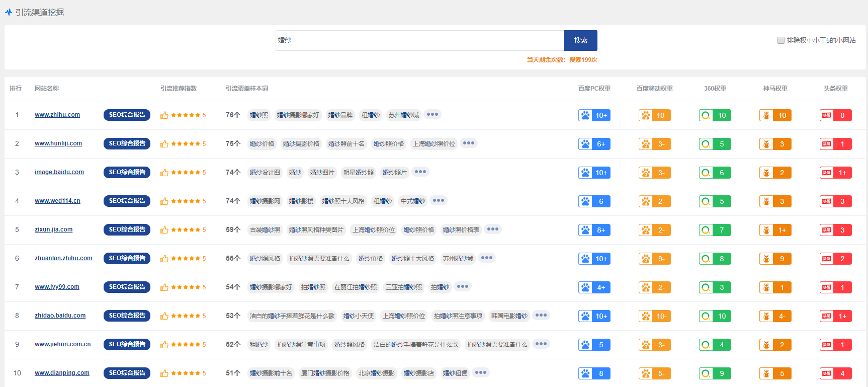Click the 百度PC权重 column header
The width and height of the screenshot is (868, 387).
(x=594, y=89)
